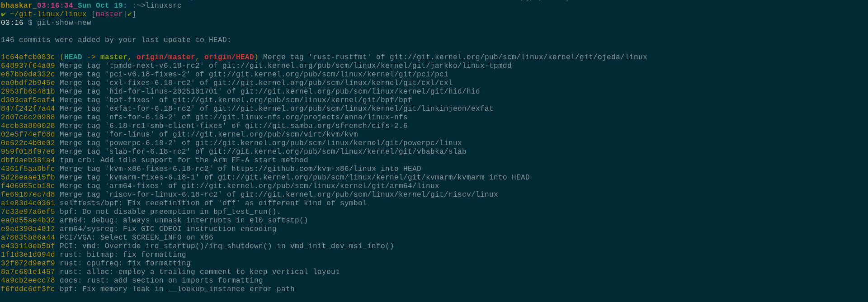Click the cyan HEAD pointer label
Viewport: 868px width, 302px height.
tap(73, 57)
